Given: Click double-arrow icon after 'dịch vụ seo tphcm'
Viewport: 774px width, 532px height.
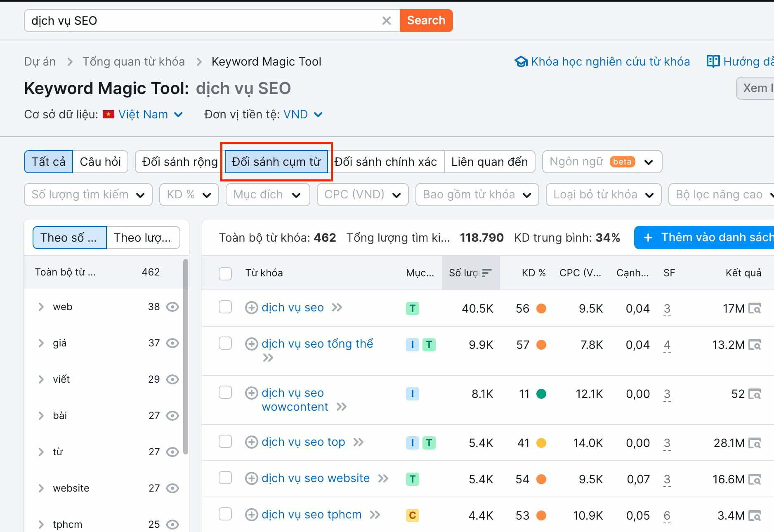Looking at the screenshot, I should point(375,515).
